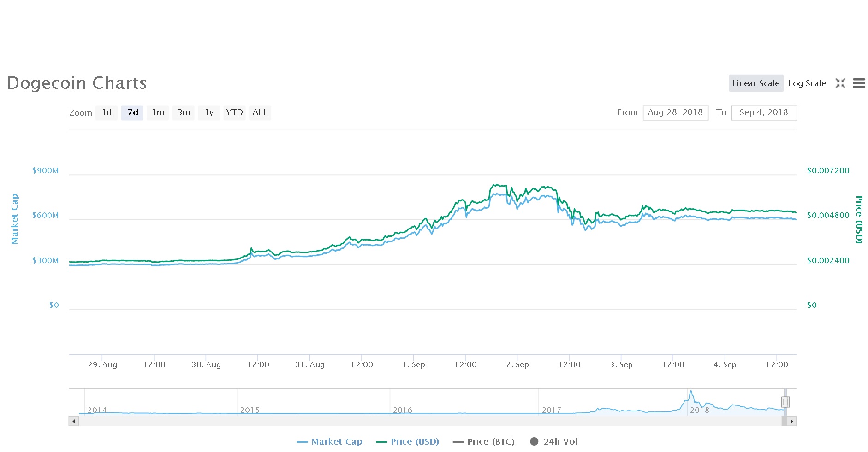Edit the From date field

675,112
